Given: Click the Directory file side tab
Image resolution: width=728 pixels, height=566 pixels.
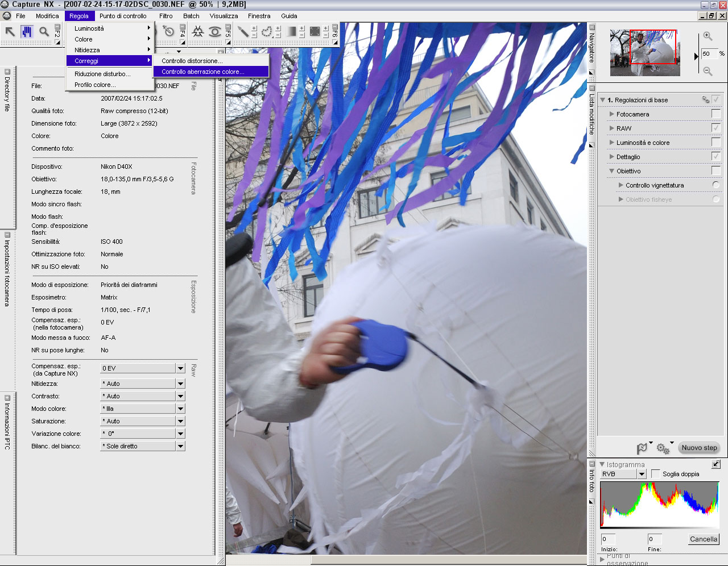Looking at the screenshot, I should (x=7, y=94).
